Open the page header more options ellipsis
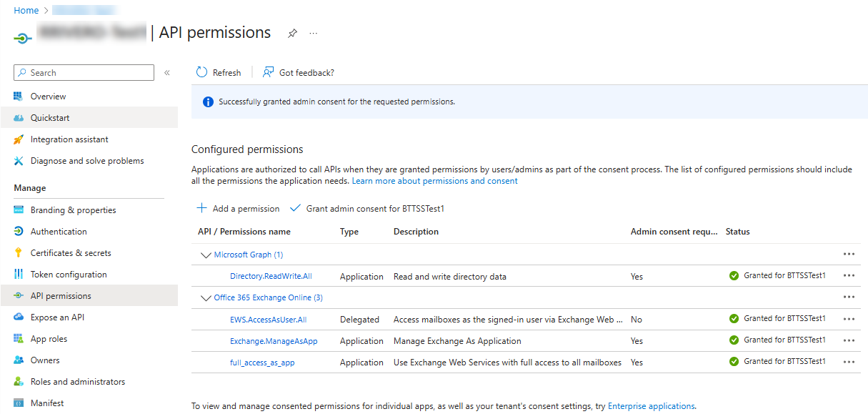 point(313,34)
